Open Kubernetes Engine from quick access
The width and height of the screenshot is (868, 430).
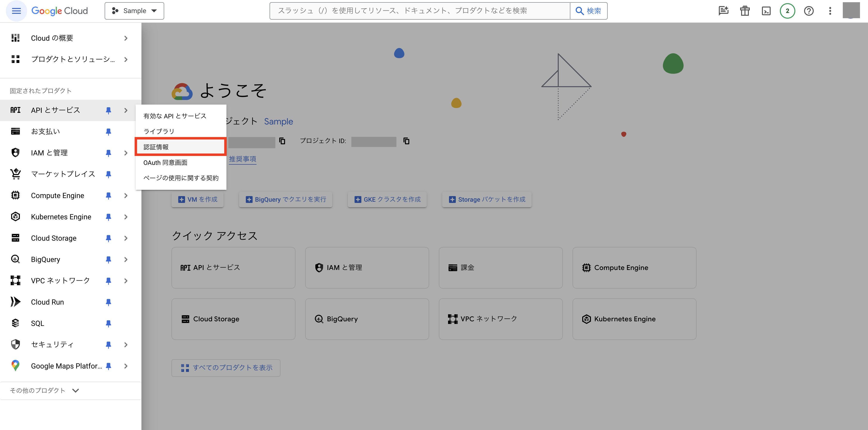click(634, 319)
